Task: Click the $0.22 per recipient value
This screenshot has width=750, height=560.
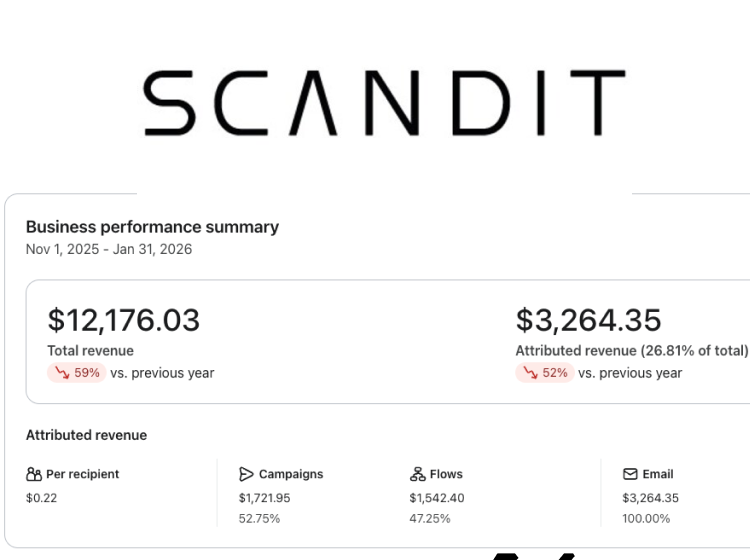Action: pyautogui.click(x=41, y=497)
